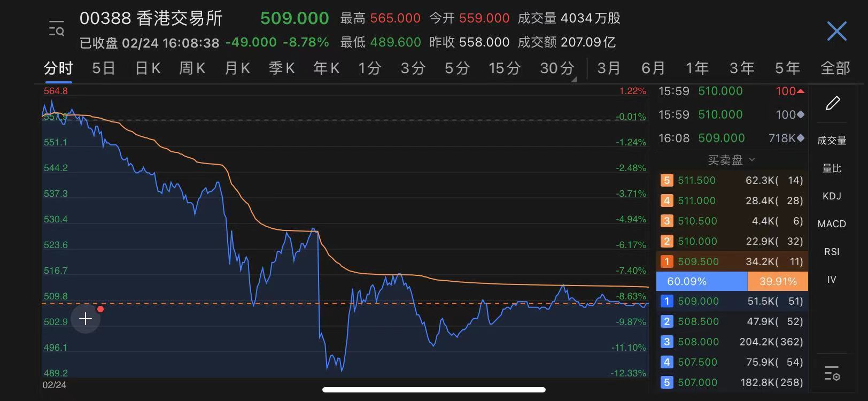This screenshot has width=868, height=401.
Task: Open the 季K quarterly candlestick tab
Action: point(282,68)
